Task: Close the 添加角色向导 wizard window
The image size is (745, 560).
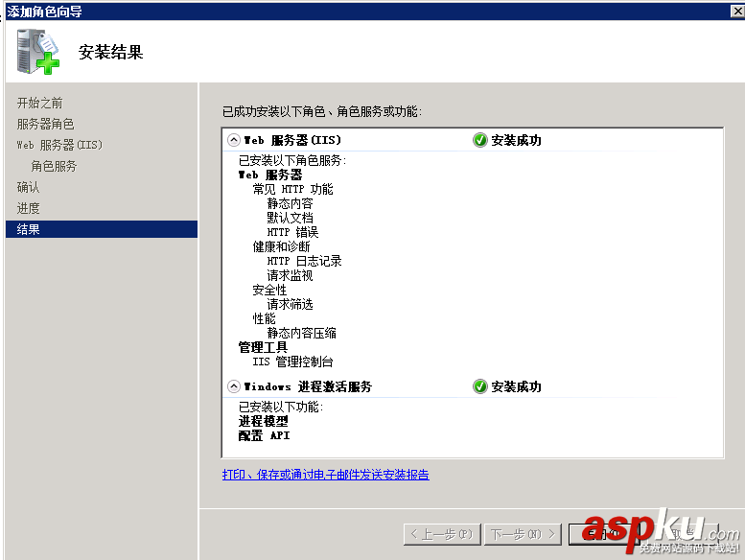Action: pyautogui.click(x=737, y=11)
